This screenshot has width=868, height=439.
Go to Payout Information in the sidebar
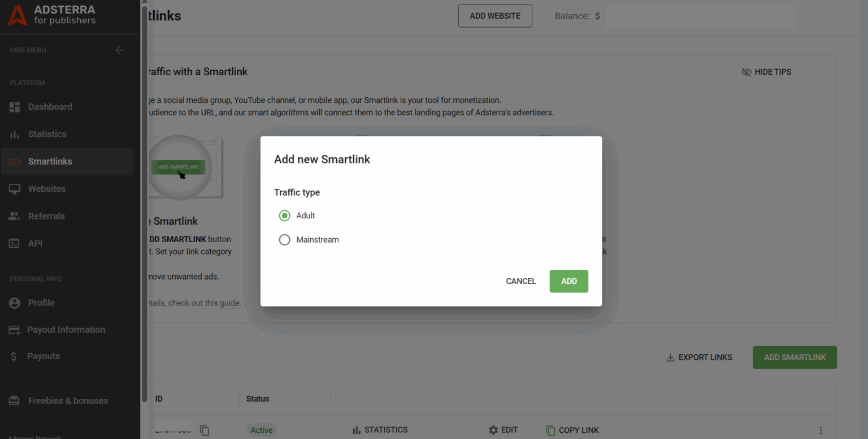(15, 330)
